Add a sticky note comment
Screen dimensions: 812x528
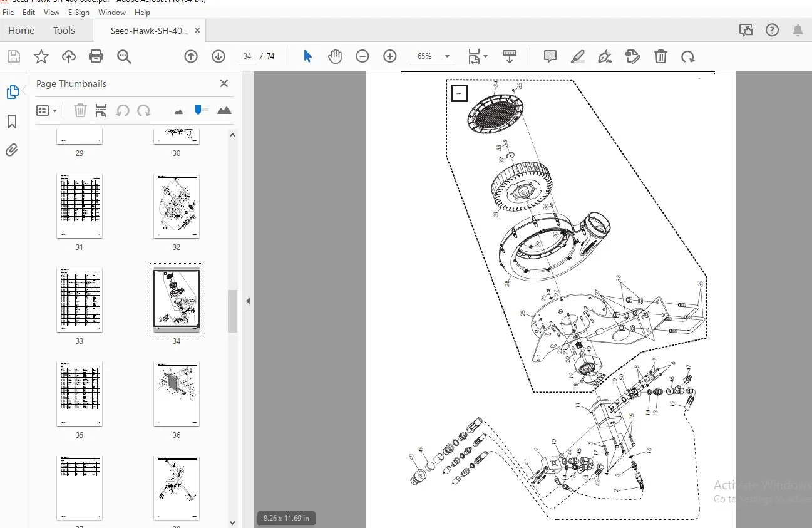point(550,56)
